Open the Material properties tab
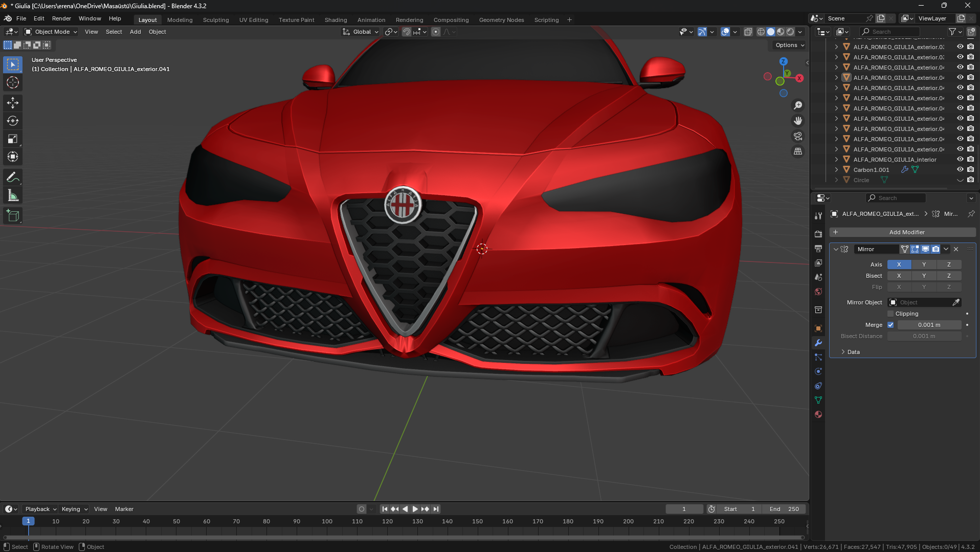Viewport: 980px width, 552px height. tap(818, 414)
